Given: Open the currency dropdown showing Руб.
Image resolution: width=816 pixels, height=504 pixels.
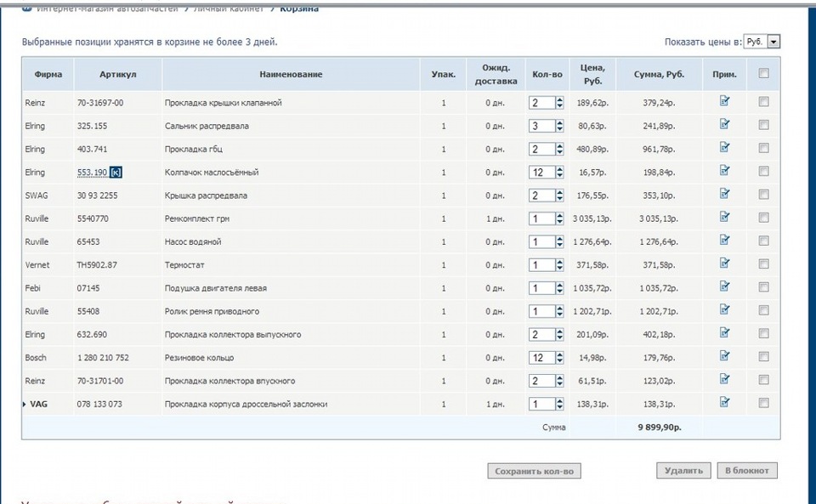Looking at the screenshot, I should tap(762, 42).
